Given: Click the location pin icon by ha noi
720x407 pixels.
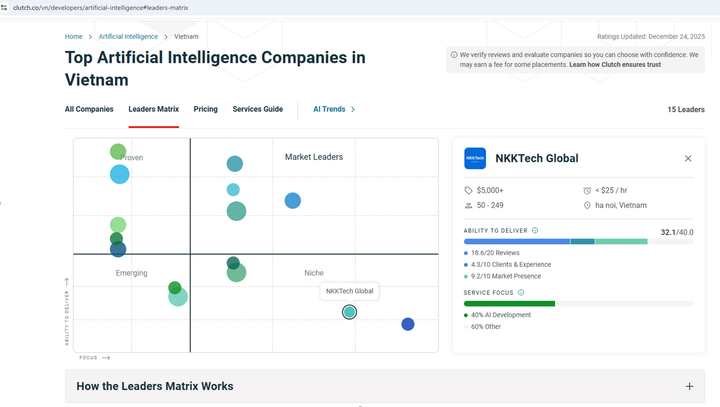Looking at the screenshot, I should pyautogui.click(x=587, y=205).
